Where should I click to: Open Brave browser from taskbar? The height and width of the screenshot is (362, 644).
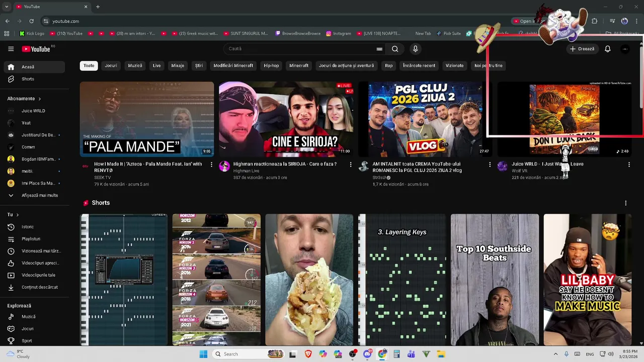pyautogui.click(x=308, y=354)
